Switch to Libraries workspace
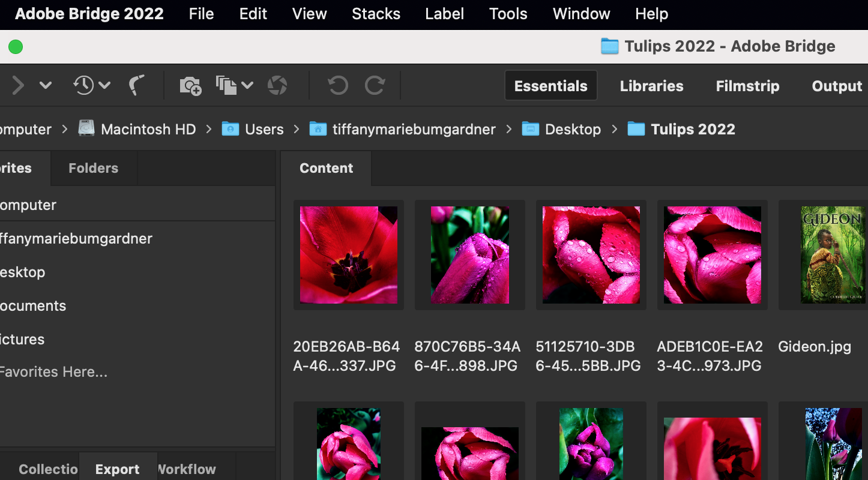 (x=651, y=86)
